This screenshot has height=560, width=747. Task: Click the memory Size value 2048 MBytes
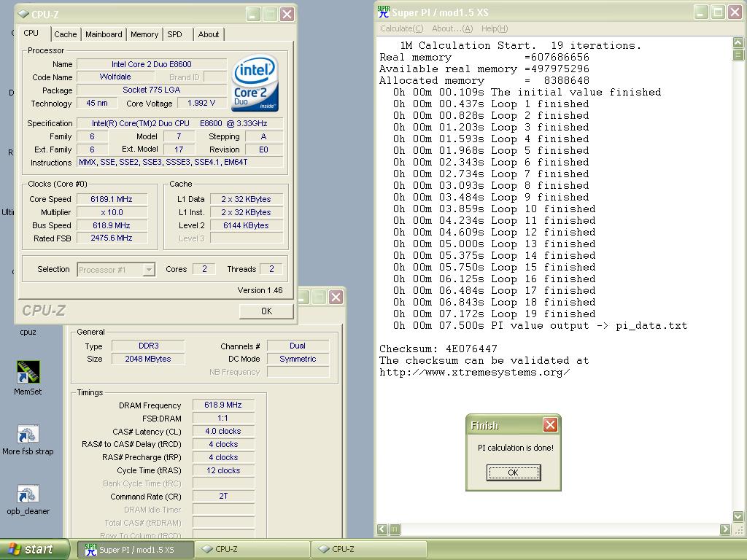click(148, 359)
